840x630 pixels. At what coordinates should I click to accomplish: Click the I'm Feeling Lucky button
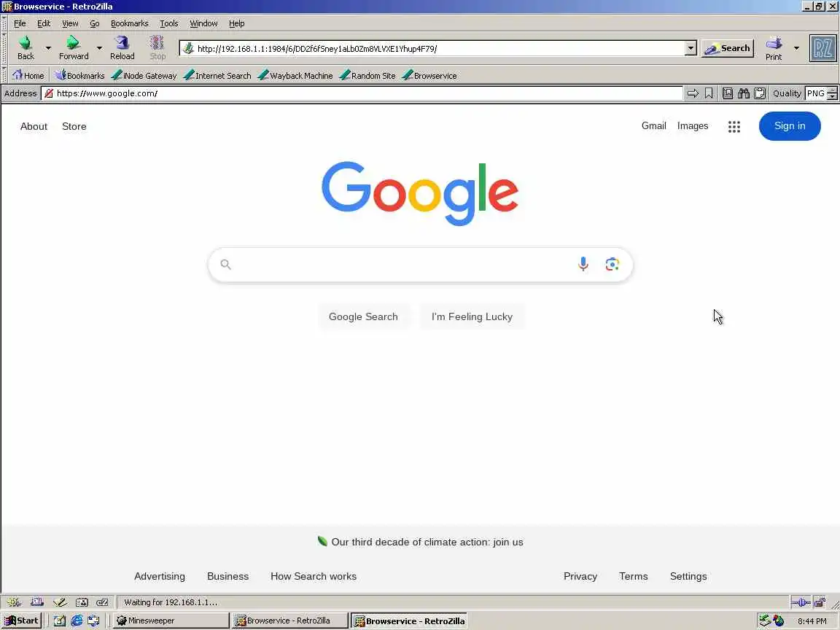click(472, 316)
